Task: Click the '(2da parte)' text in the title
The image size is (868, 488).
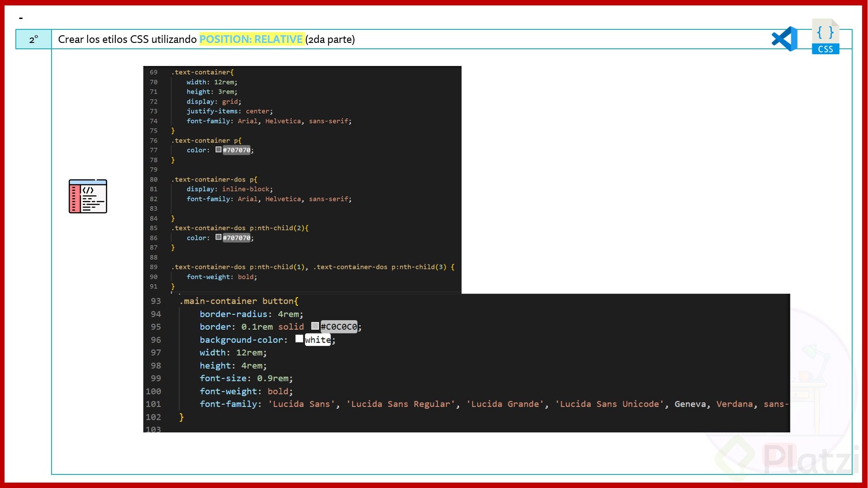Action: 330,39
